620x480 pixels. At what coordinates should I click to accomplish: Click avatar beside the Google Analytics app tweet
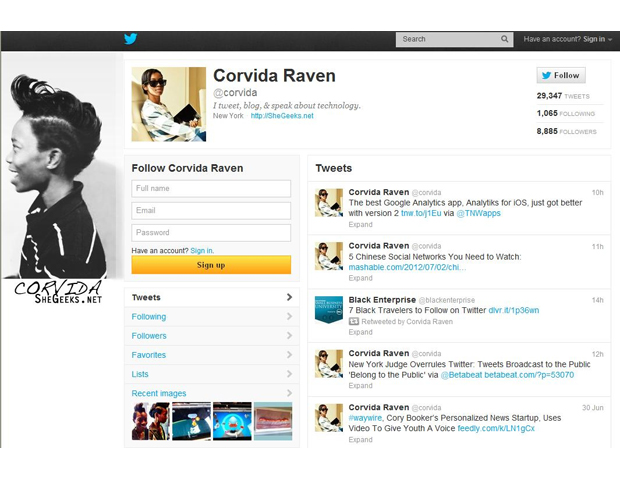(x=329, y=202)
